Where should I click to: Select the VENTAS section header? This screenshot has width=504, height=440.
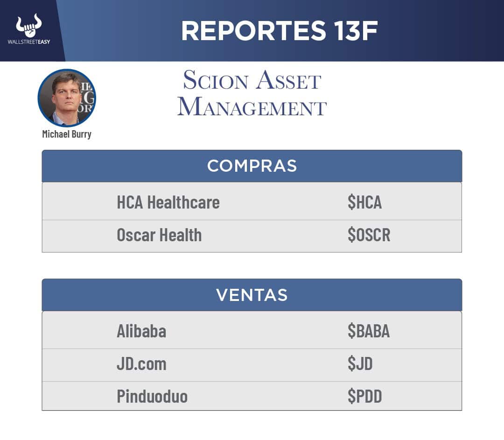point(252,295)
